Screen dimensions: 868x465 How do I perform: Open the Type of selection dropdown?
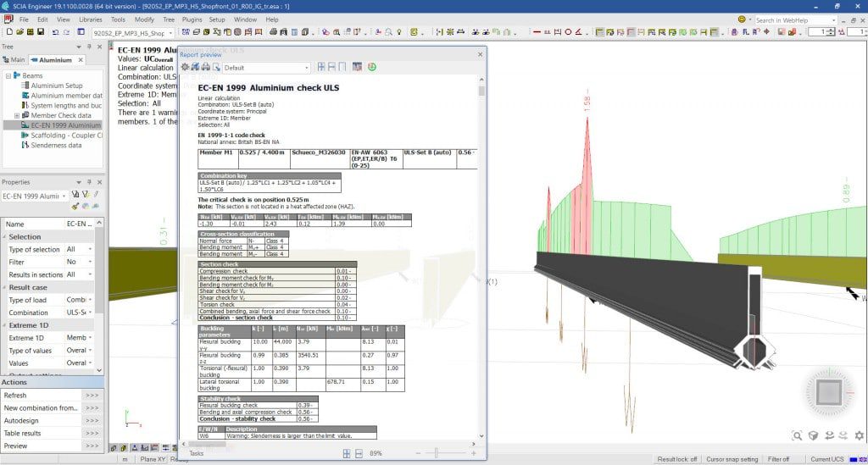[82, 249]
